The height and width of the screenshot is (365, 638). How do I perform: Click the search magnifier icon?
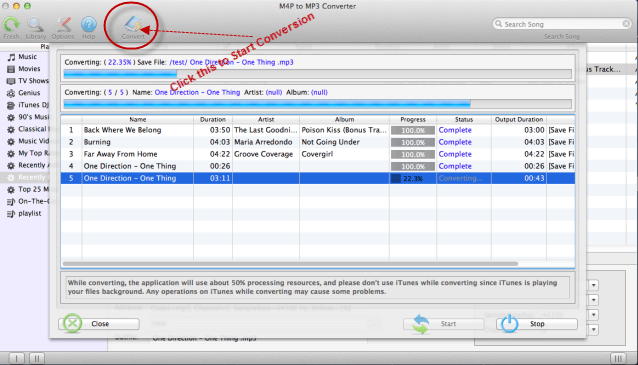pos(498,24)
